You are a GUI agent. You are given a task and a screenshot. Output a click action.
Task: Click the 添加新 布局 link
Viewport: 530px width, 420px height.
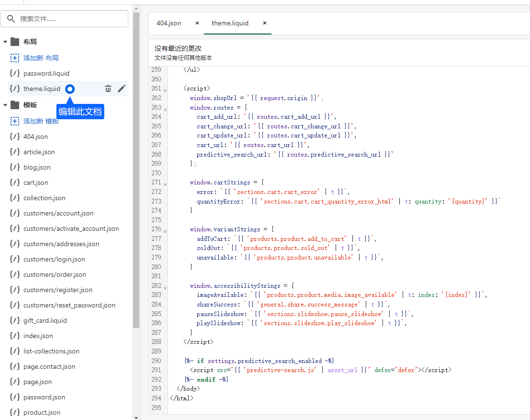[41, 58]
